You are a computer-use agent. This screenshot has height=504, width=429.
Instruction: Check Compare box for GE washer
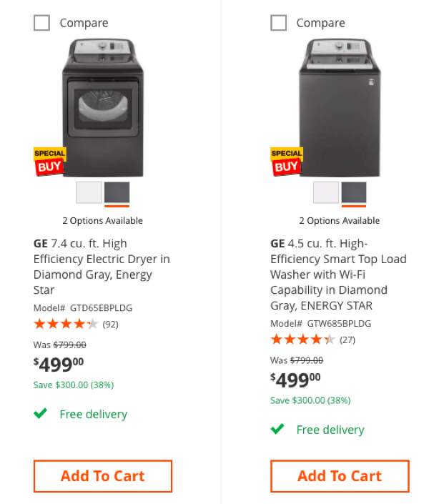[x=279, y=23]
